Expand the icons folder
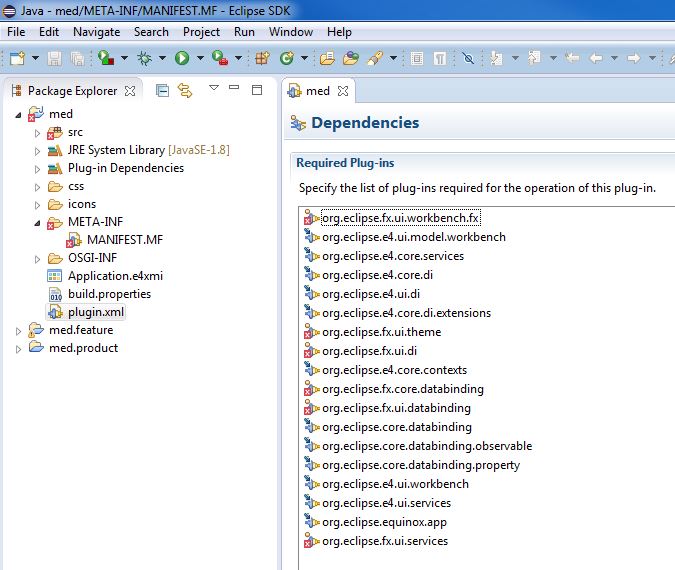Viewport: 675px width, 570px height. 37,205
